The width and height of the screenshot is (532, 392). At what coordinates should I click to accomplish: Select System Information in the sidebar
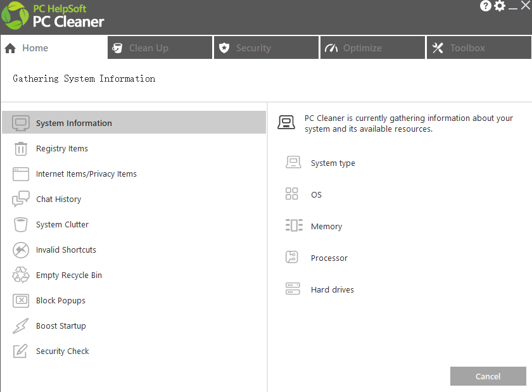[73, 123]
